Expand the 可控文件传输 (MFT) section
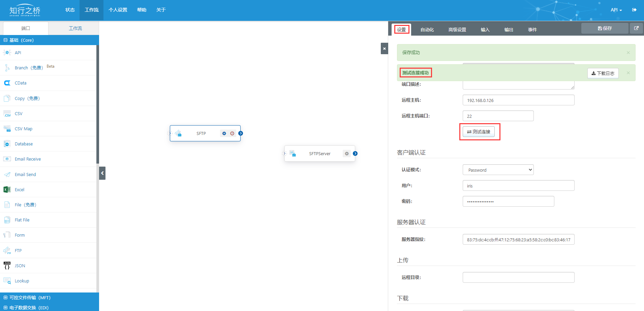Screen dimensions: 644x311 pos(27,298)
